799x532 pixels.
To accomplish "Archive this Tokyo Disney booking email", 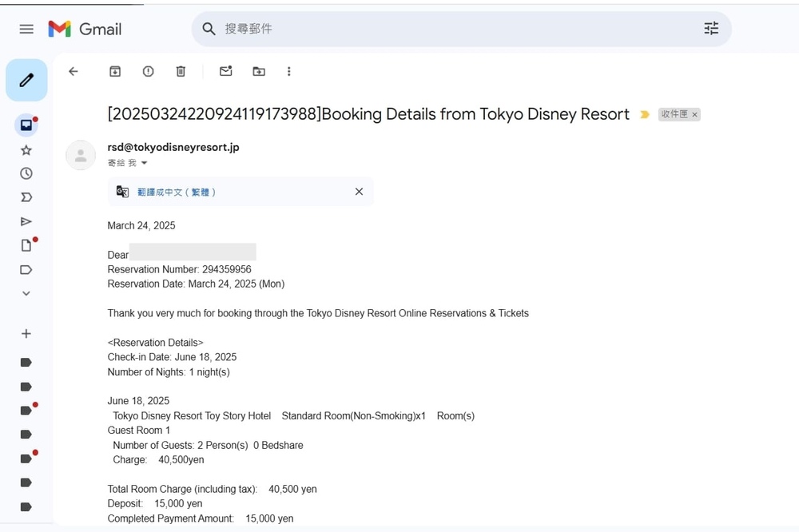I will (x=115, y=71).
